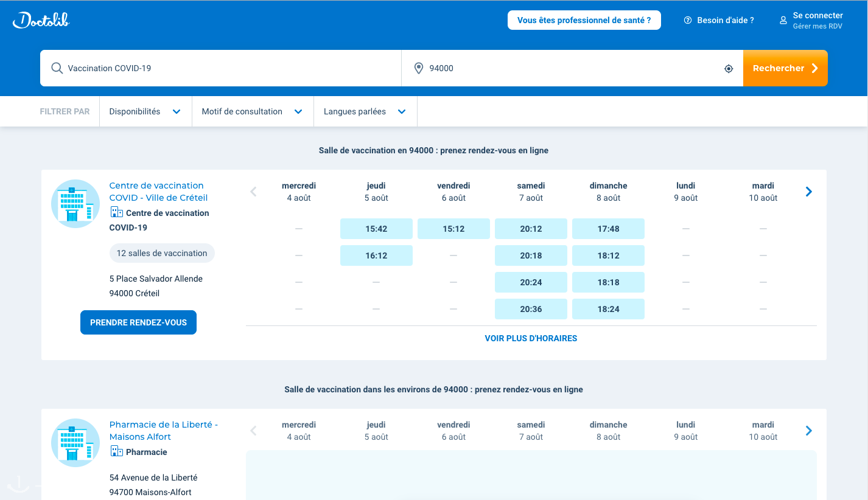The image size is (868, 500).
Task: Show next week for Créteil centre
Action: coord(809,192)
